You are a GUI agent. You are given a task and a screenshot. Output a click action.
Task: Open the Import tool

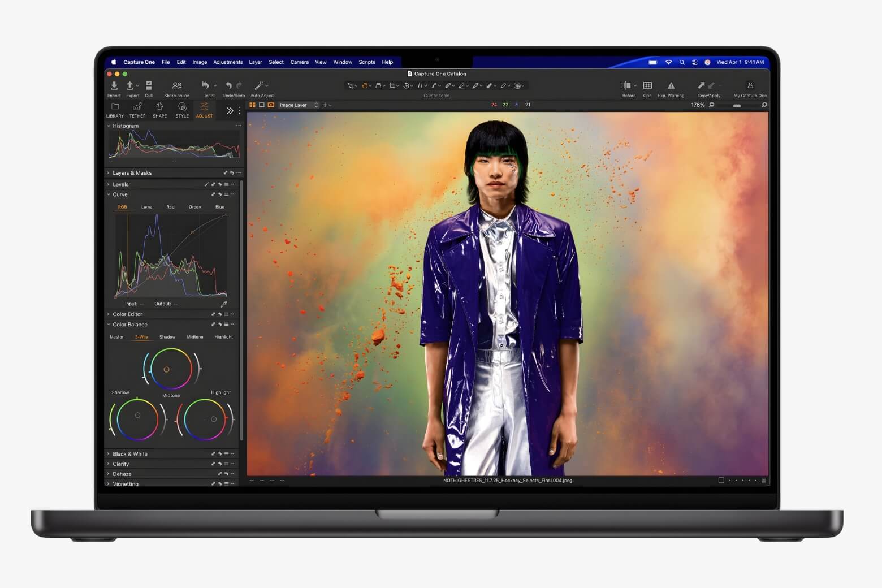114,86
